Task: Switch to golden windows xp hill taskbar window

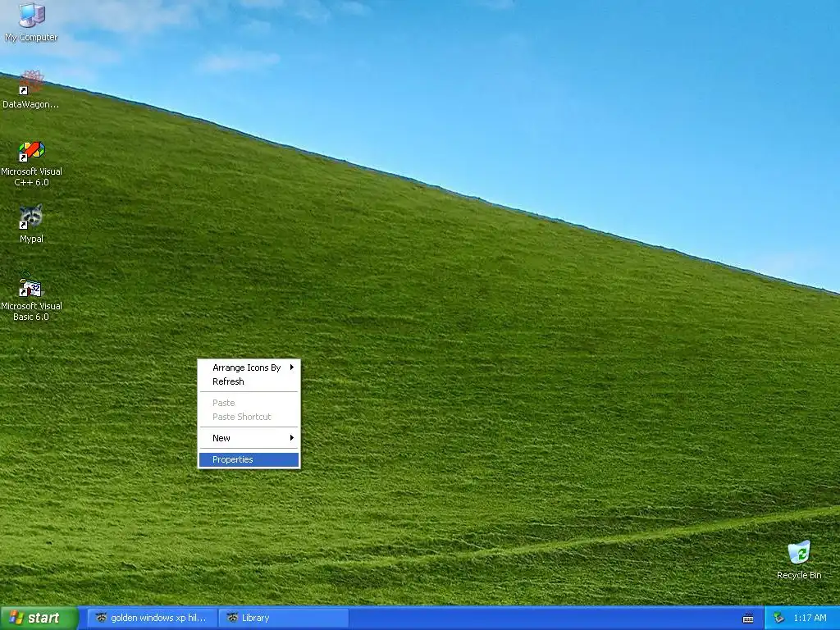Action: [x=151, y=618]
